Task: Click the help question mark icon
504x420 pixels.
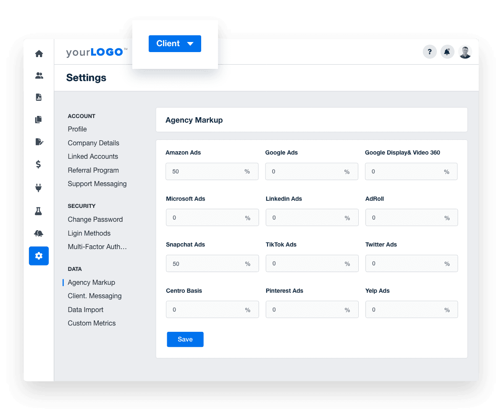Action: pyautogui.click(x=430, y=52)
